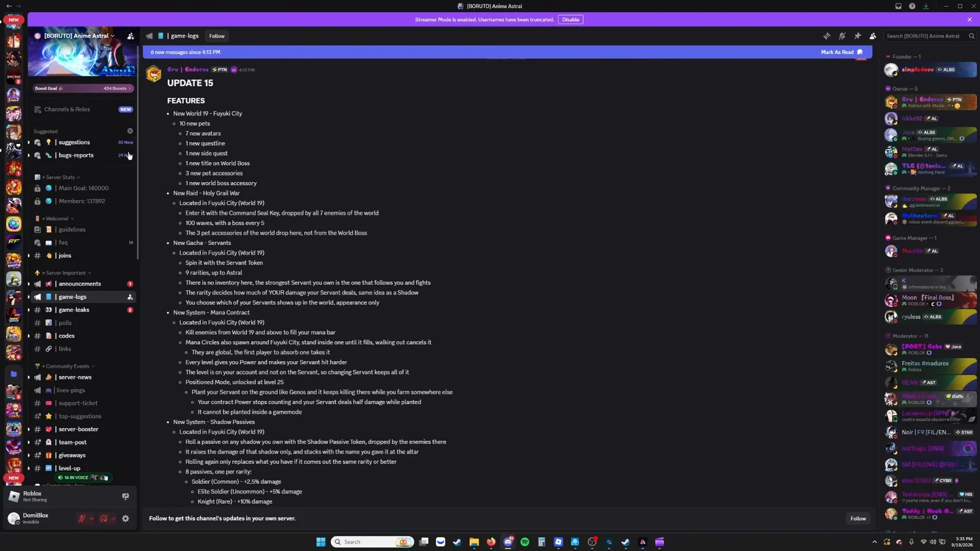The height and width of the screenshot is (551, 980).
Task: Dismiss the Suggested channels section
Action: click(130, 131)
